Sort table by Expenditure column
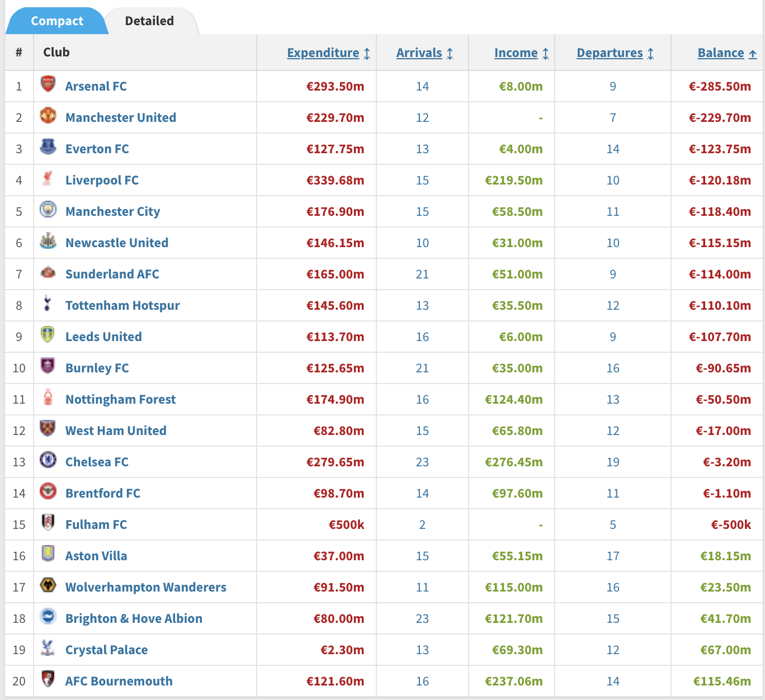Image resolution: width=765 pixels, height=700 pixels. click(328, 53)
